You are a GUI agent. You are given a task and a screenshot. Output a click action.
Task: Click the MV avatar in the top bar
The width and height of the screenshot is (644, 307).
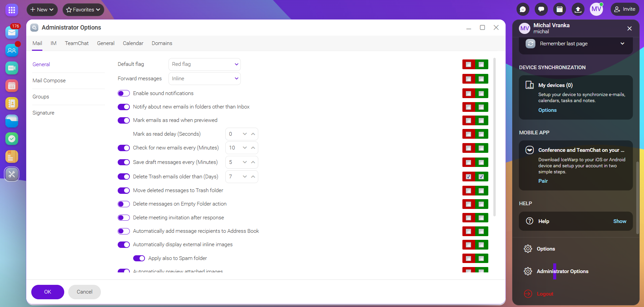tap(596, 9)
